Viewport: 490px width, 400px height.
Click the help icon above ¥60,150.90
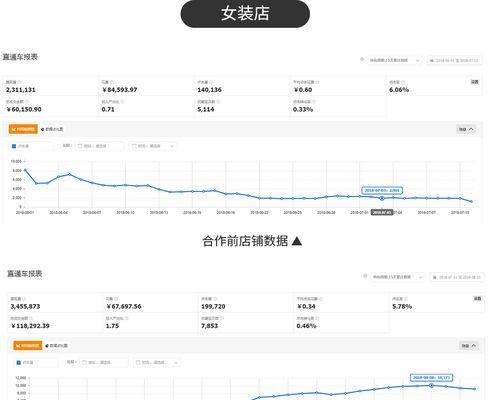coord(27,101)
